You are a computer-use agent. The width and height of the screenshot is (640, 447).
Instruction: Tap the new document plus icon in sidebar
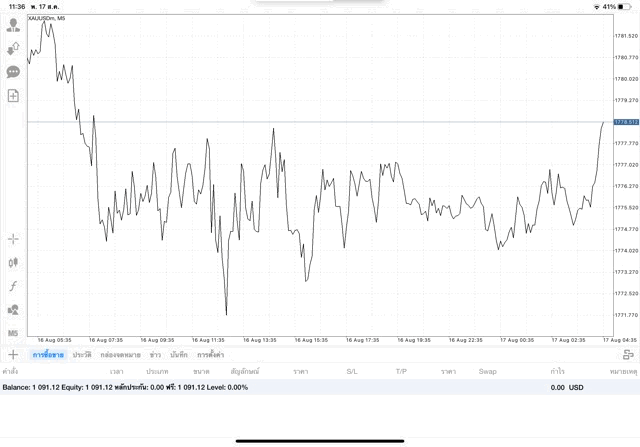click(x=13, y=96)
